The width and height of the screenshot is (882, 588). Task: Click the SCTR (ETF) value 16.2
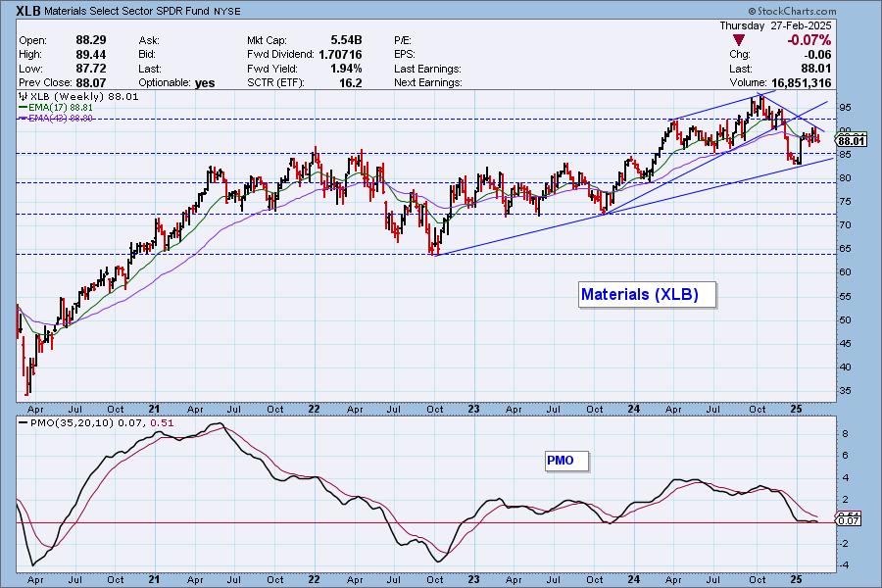(x=351, y=82)
